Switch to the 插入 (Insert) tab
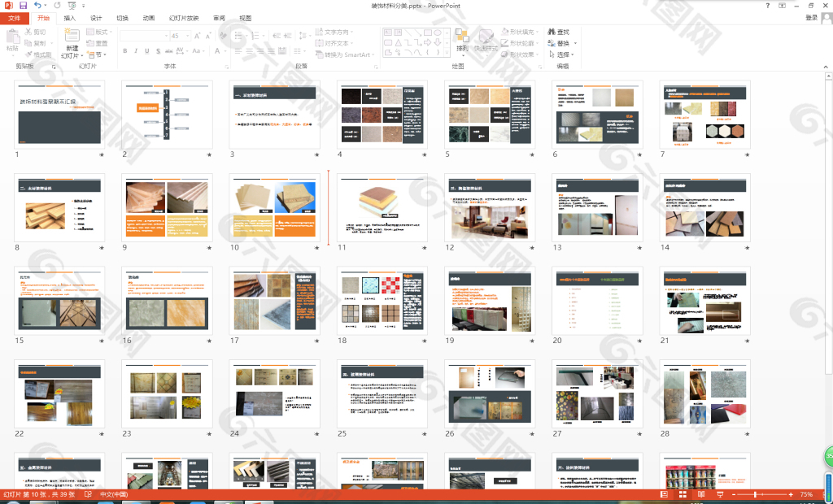833x504 pixels. 70,18
